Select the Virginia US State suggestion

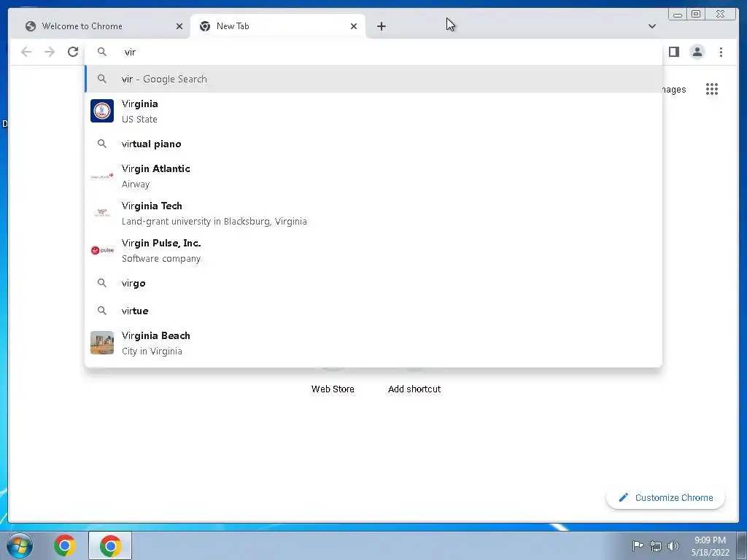pos(373,111)
